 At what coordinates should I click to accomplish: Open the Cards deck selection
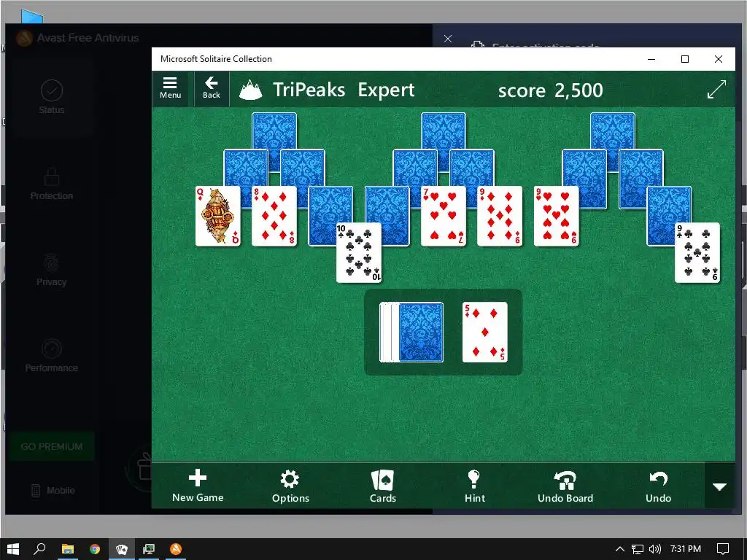[382, 486]
